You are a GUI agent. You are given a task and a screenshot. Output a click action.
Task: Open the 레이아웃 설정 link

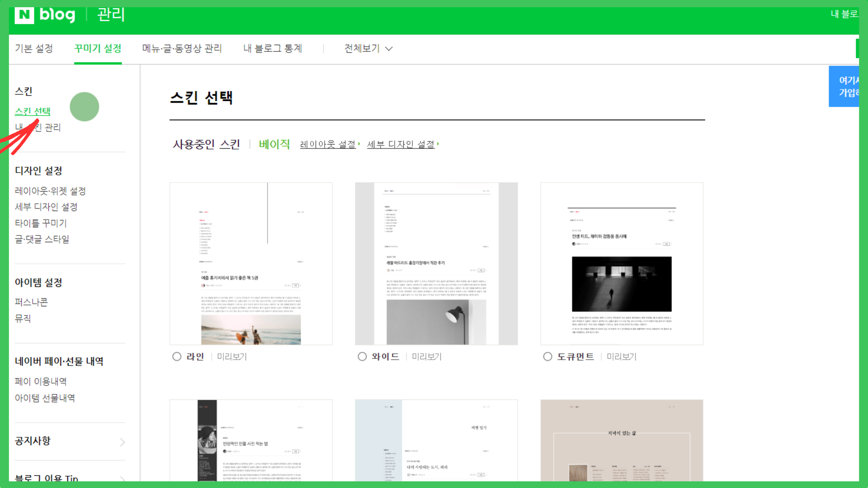(328, 145)
